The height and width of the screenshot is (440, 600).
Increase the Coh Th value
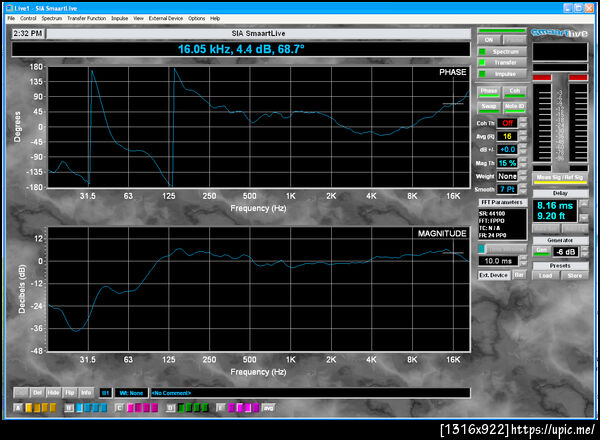(x=523, y=121)
